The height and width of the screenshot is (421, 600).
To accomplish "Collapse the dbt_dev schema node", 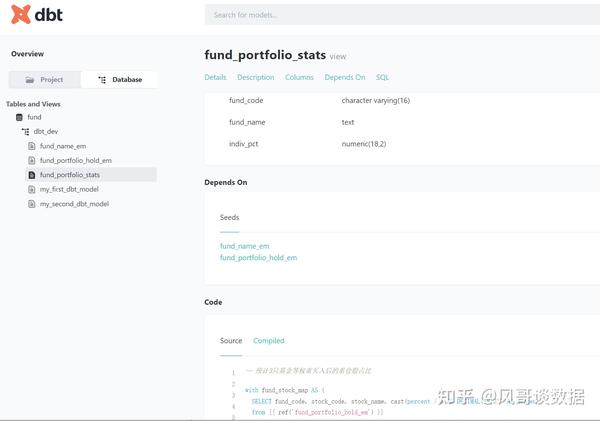I will click(x=46, y=132).
